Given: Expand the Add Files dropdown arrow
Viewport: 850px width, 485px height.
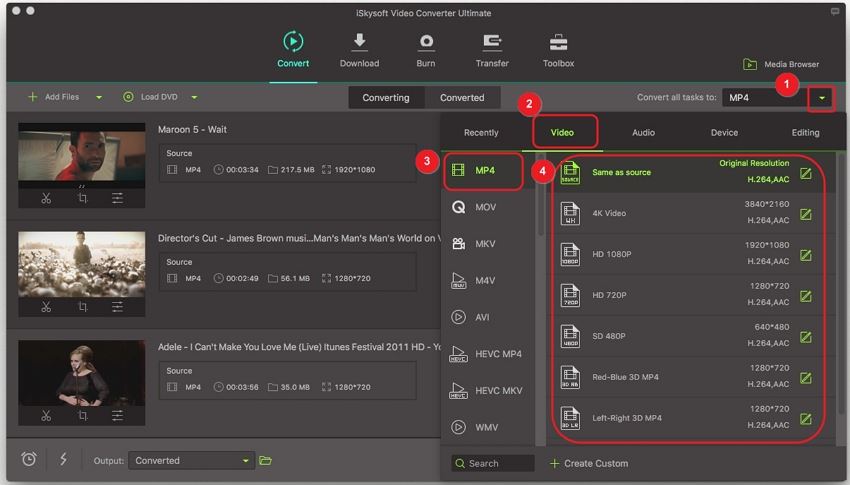Looking at the screenshot, I should tap(99, 98).
